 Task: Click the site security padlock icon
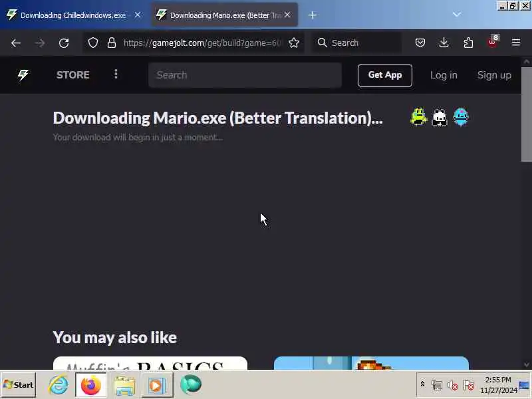click(x=112, y=43)
